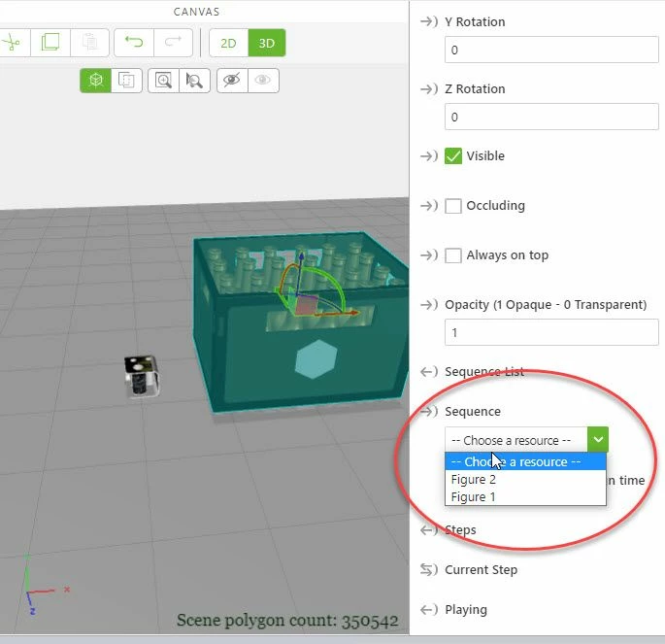This screenshot has width=665, height=644.
Task: Select '-- Choose a resource --' option in list
Action: pos(525,461)
